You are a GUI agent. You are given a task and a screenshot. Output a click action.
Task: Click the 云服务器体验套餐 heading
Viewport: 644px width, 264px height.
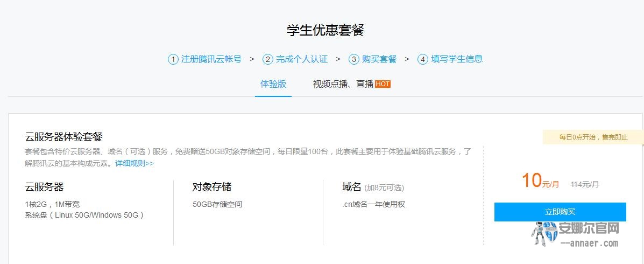63,136
